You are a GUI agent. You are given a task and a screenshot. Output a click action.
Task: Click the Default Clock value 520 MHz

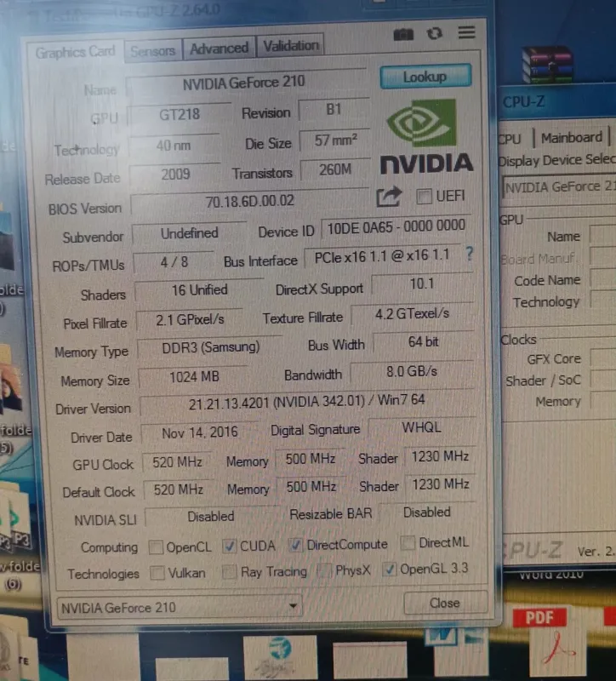178,489
